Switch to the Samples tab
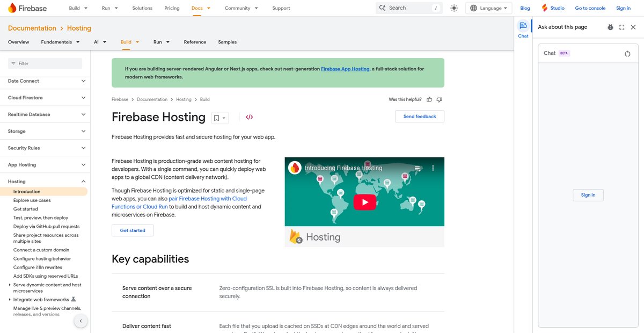This screenshot has width=644, height=333. point(227,42)
